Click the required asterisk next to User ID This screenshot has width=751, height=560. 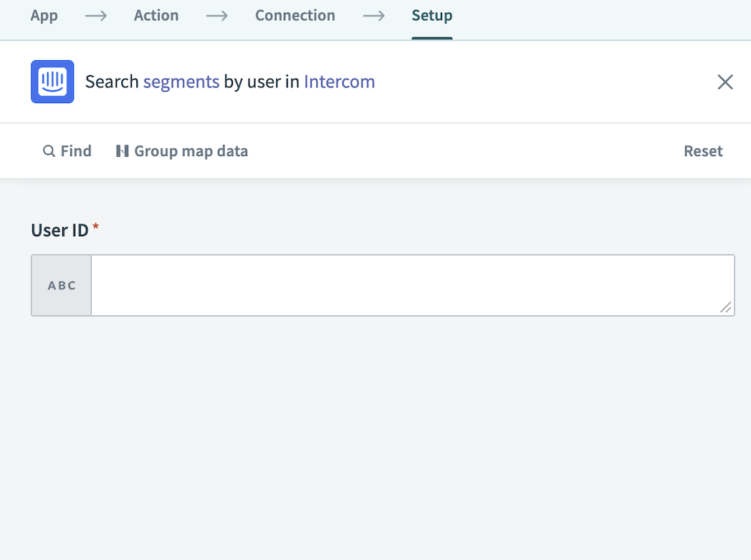(96, 224)
